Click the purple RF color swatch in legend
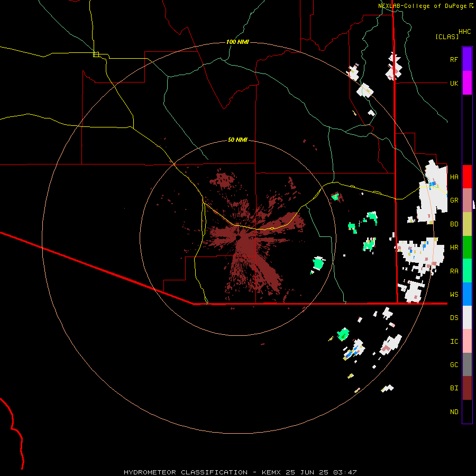The image size is (476, 476). (x=467, y=59)
